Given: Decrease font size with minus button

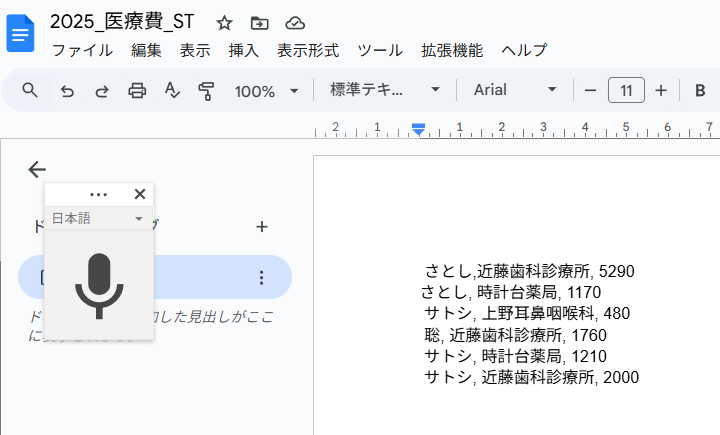Looking at the screenshot, I should click(x=590, y=91).
